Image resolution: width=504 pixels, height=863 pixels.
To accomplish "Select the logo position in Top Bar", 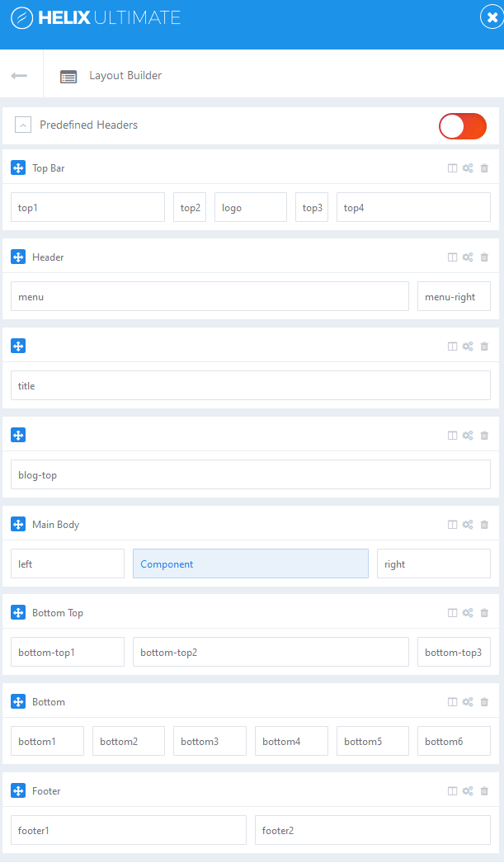I will pyautogui.click(x=250, y=208).
